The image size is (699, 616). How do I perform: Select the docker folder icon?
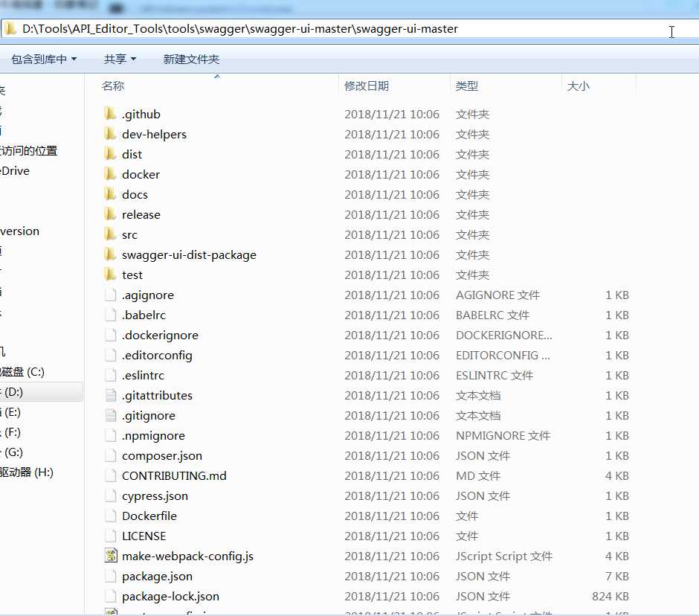(110, 174)
